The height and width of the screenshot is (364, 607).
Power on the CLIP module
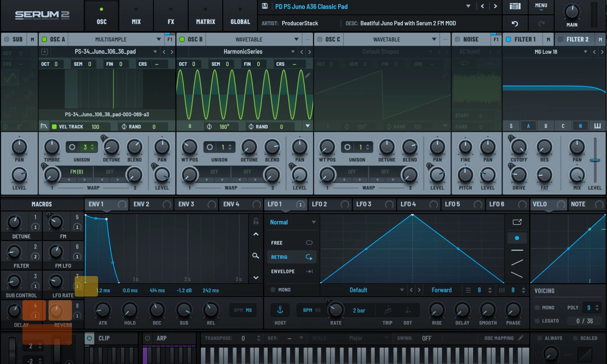point(89,338)
